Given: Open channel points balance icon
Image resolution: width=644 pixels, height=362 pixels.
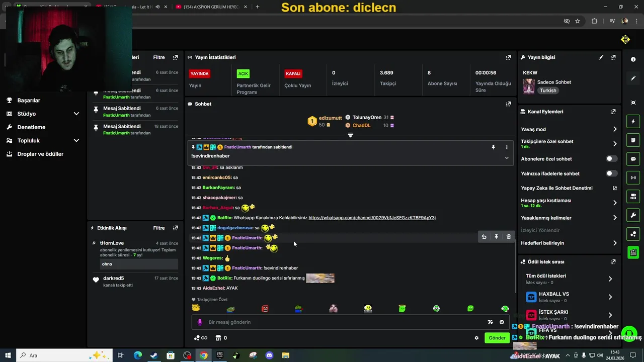Looking at the screenshot, I should (x=201, y=338).
